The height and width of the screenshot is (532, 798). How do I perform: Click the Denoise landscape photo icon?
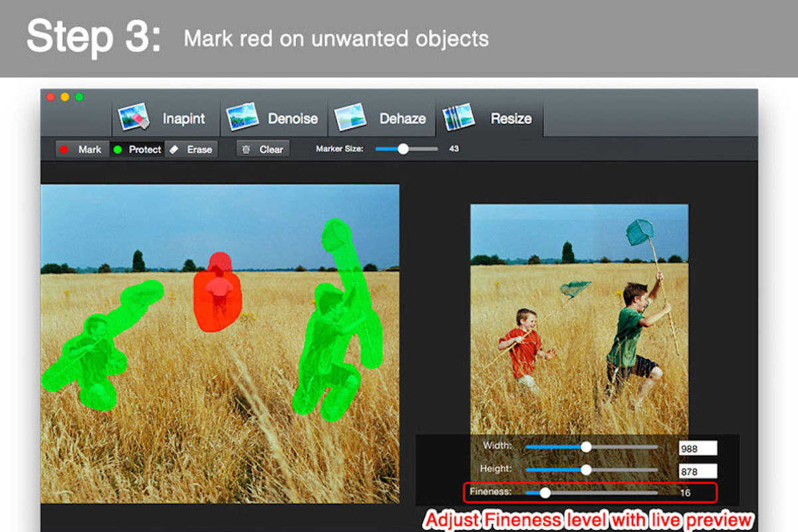pos(242,117)
